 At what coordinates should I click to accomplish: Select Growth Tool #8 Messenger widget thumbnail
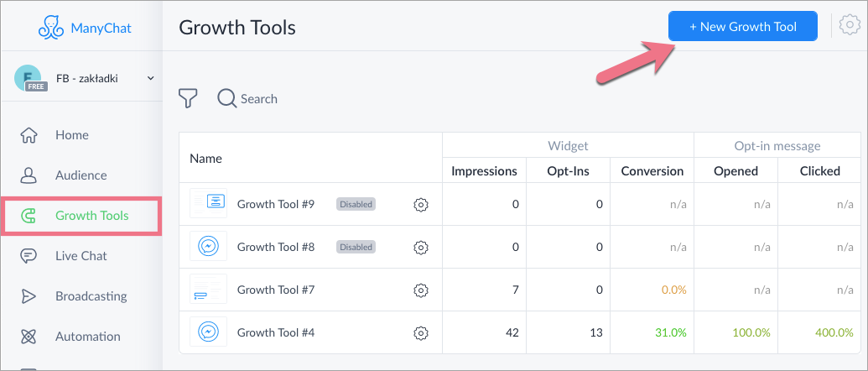point(208,247)
